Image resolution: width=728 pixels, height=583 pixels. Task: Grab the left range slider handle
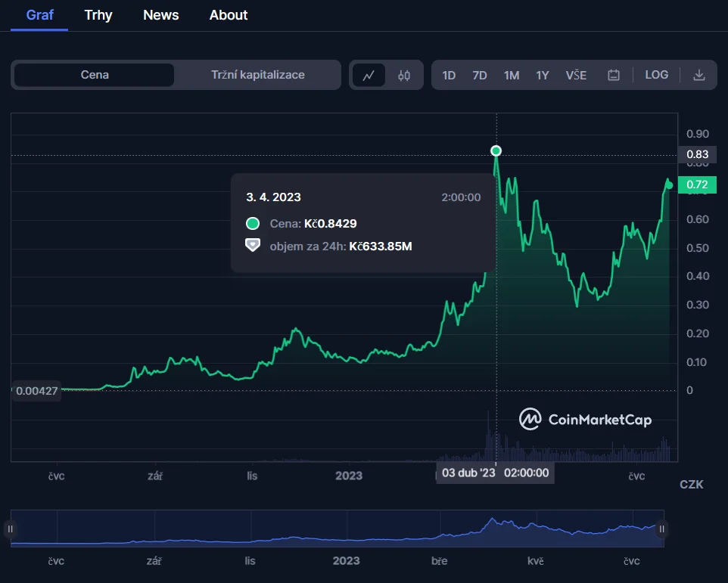[10, 529]
